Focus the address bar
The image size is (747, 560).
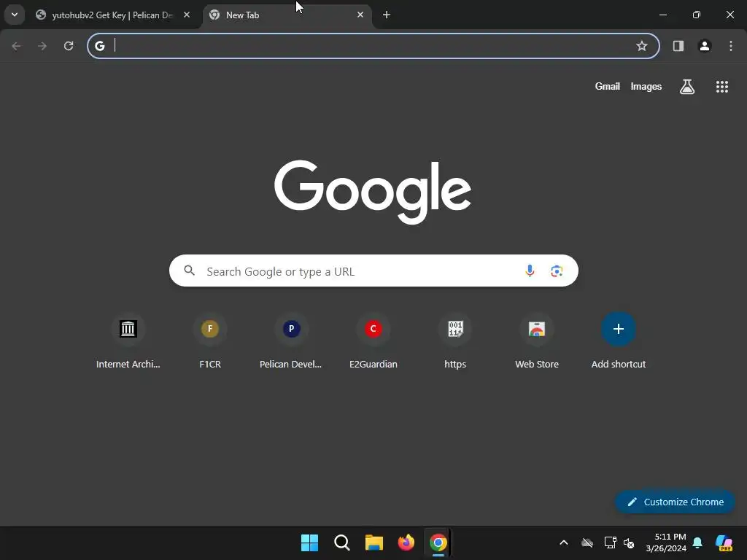[x=373, y=46]
